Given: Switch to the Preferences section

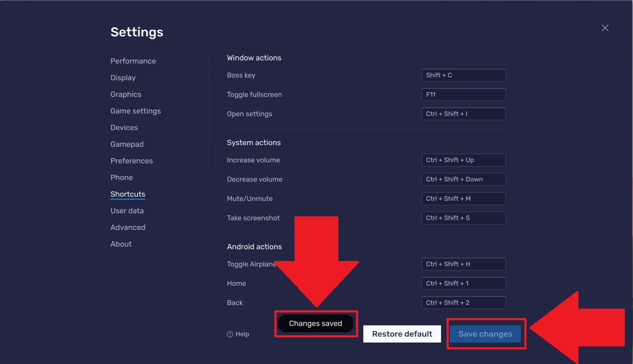Looking at the screenshot, I should point(131,161).
